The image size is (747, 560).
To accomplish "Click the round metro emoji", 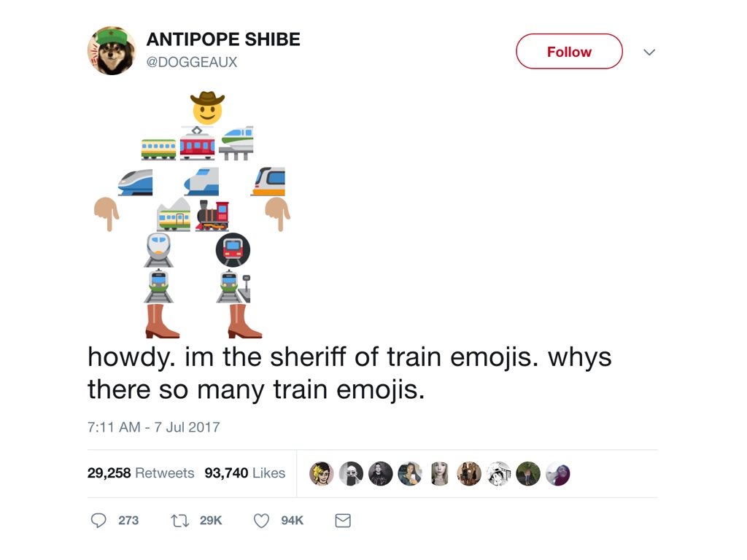I will point(233,250).
